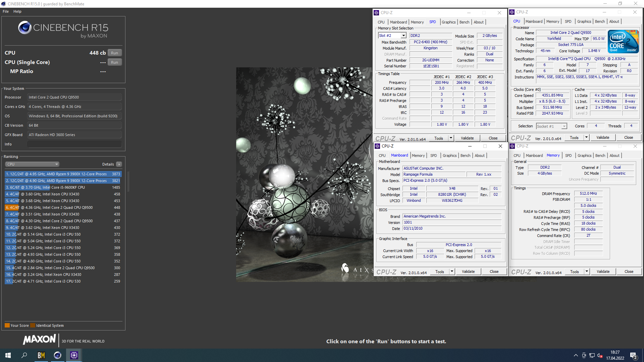The width and height of the screenshot is (644, 362).
Task: Click the Processor field Intel Core 2 Quad CPU Q9500
Action: tap(74, 97)
